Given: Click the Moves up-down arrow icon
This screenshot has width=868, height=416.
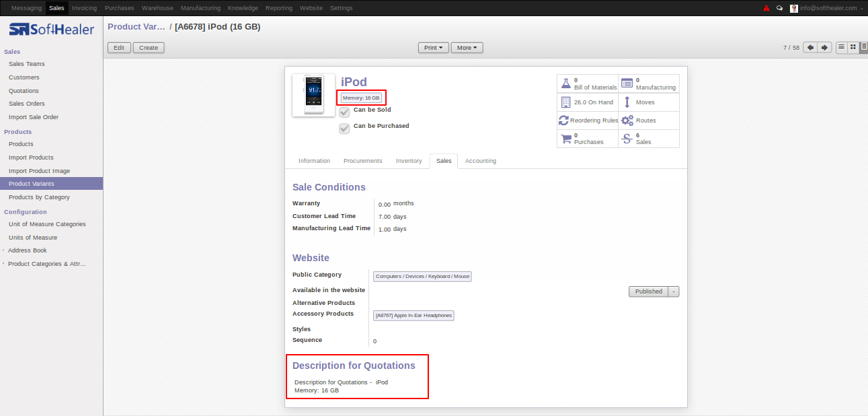Looking at the screenshot, I should pyautogui.click(x=627, y=102).
